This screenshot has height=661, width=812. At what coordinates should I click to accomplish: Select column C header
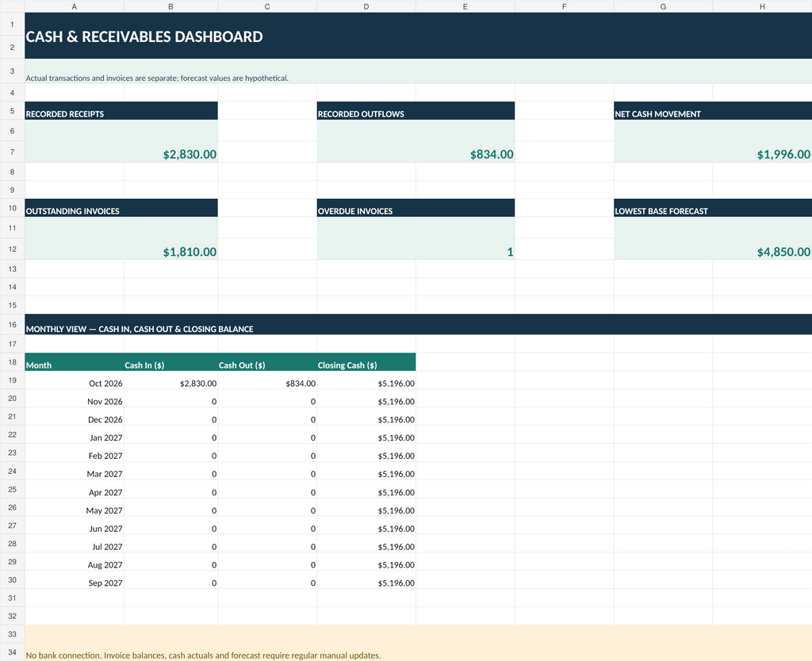click(267, 6)
